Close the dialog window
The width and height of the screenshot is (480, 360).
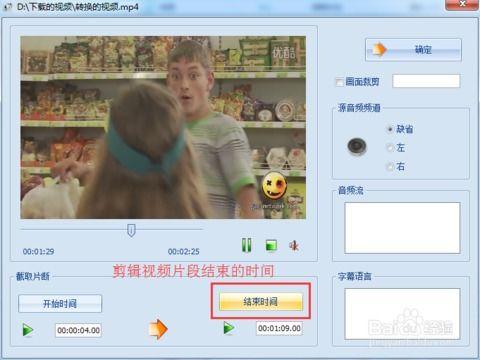point(462,5)
